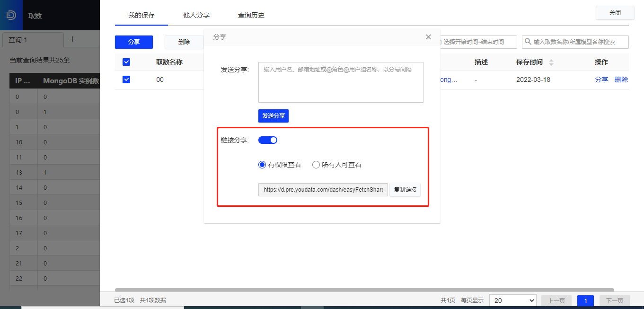The image size is (644, 309).
Task: Click the magnifier icon in the search box
Action: coord(528,42)
